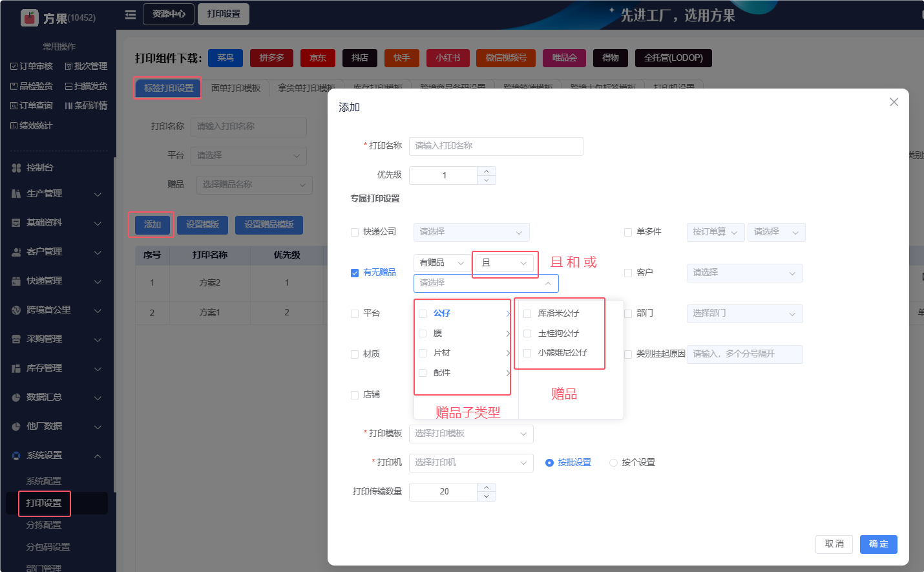The image size is (924, 572).
Task: Check the 库洛米公仔 gift checkbox
Action: [x=527, y=313]
